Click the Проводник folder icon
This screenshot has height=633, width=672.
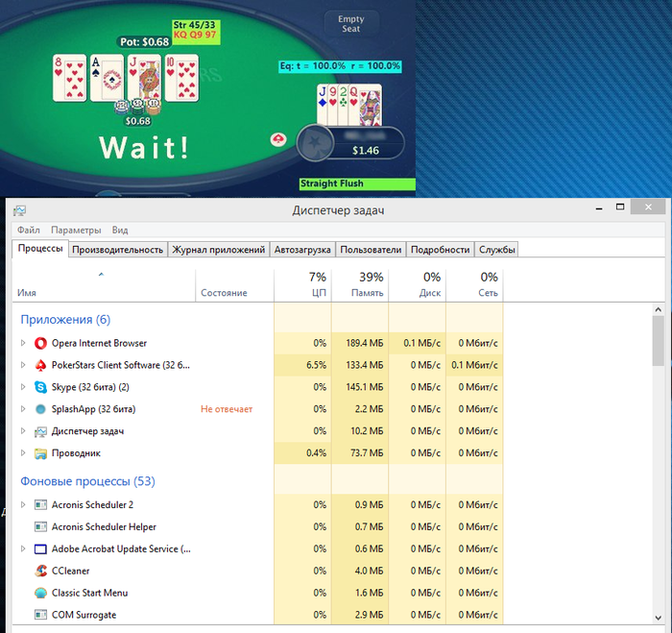(x=40, y=453)
